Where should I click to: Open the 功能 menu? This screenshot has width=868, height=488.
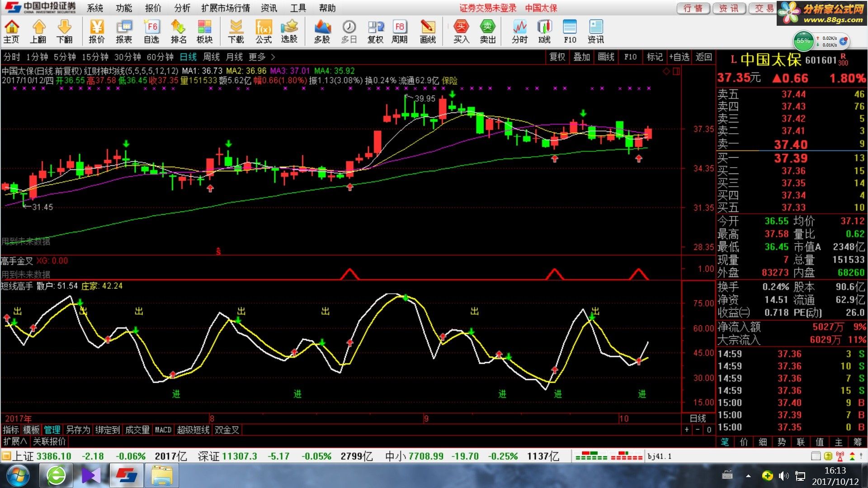click(124, 8)
